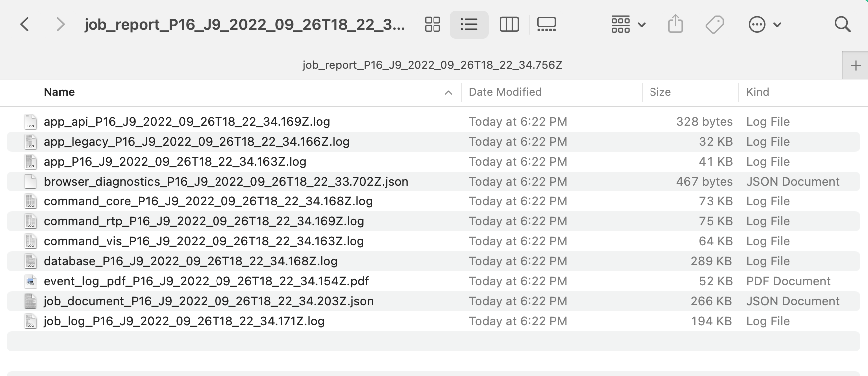Sort files by the Name column
The height and width of the screenshot is (376, 868).
pyautogui.click(x=59, y=92)
